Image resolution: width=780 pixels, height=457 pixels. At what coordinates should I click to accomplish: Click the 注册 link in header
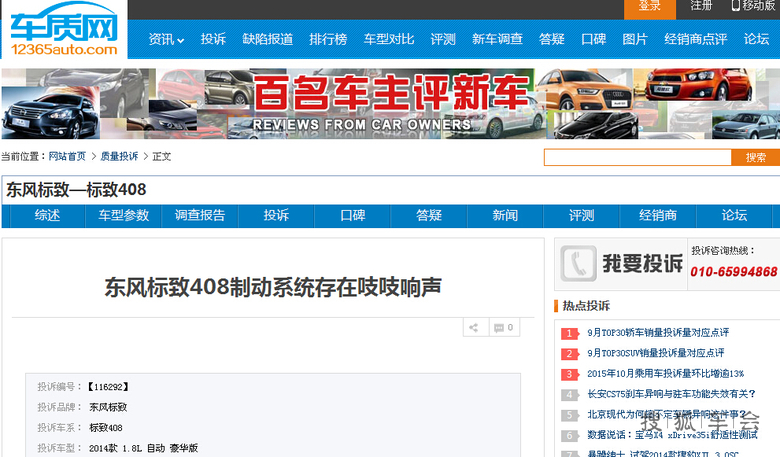pos(702,6)
